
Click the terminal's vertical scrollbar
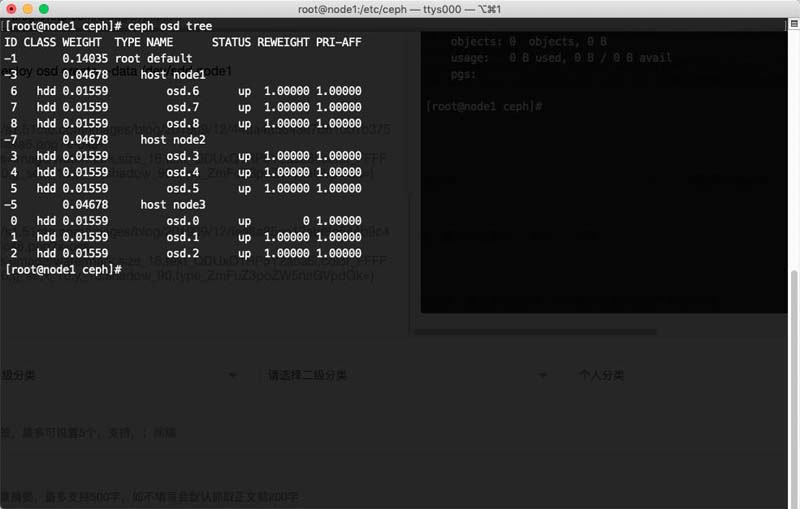click(x=794, y=388)
